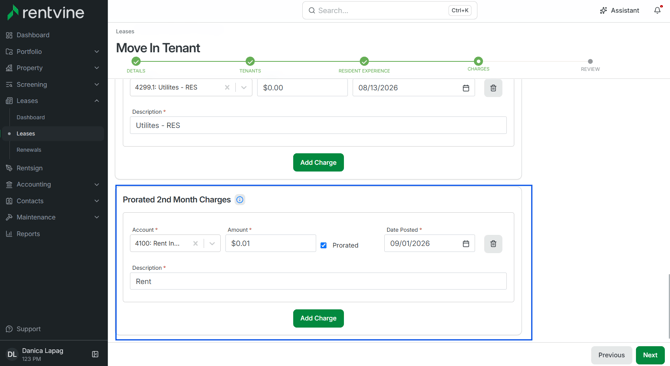The width and height of the screenshot is (670, 366).
Task: Edit the Rent description field
Action: click(x=318, y=281)
